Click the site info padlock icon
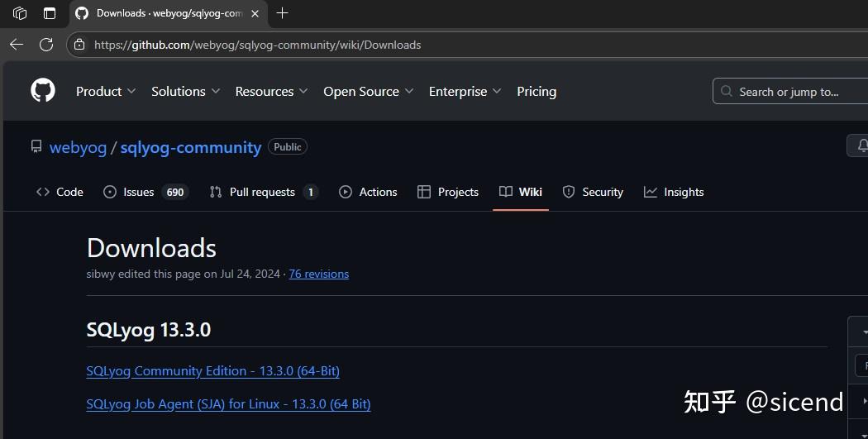The height and width of the screenshot is (439, 868). (x=79, y=45)
